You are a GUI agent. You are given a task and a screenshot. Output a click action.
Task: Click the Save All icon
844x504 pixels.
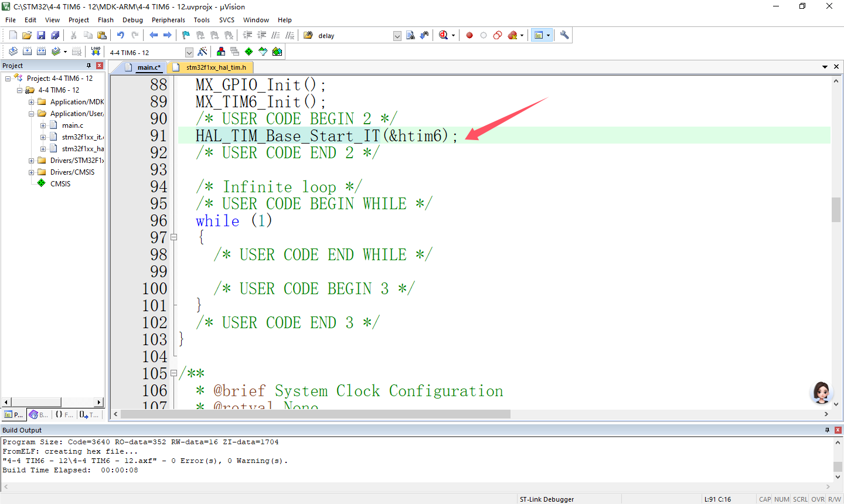55,35
